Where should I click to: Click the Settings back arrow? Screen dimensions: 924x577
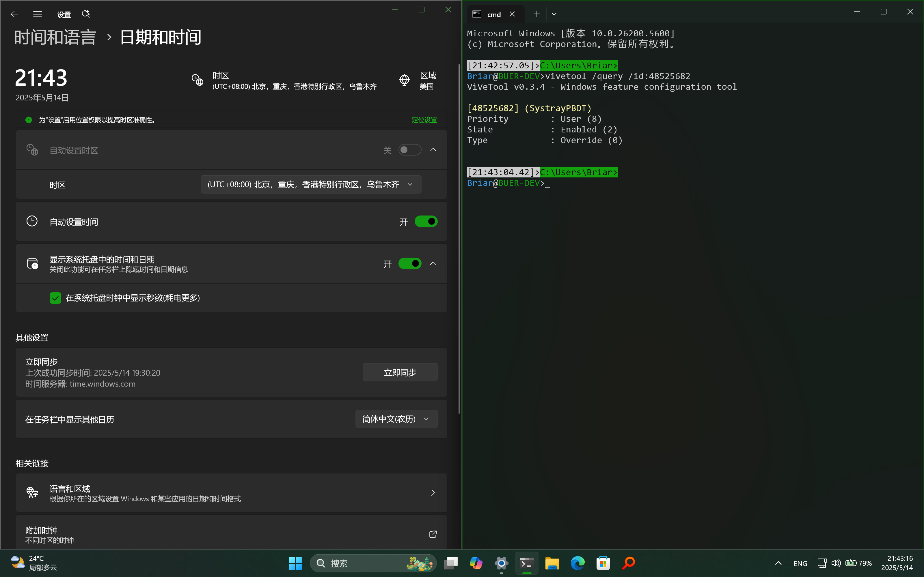click(14, 14)
